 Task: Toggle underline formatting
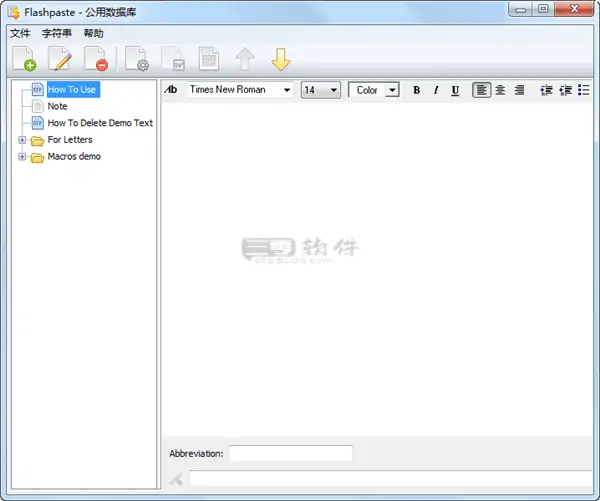coord(455,90)
